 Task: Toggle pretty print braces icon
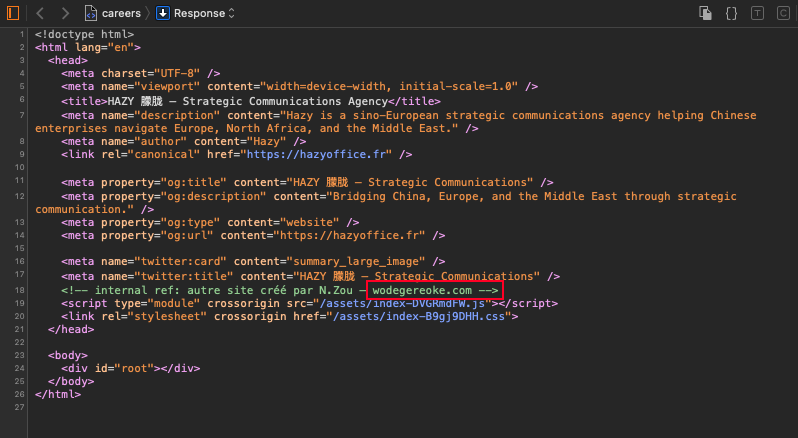(x=731, y=13)
